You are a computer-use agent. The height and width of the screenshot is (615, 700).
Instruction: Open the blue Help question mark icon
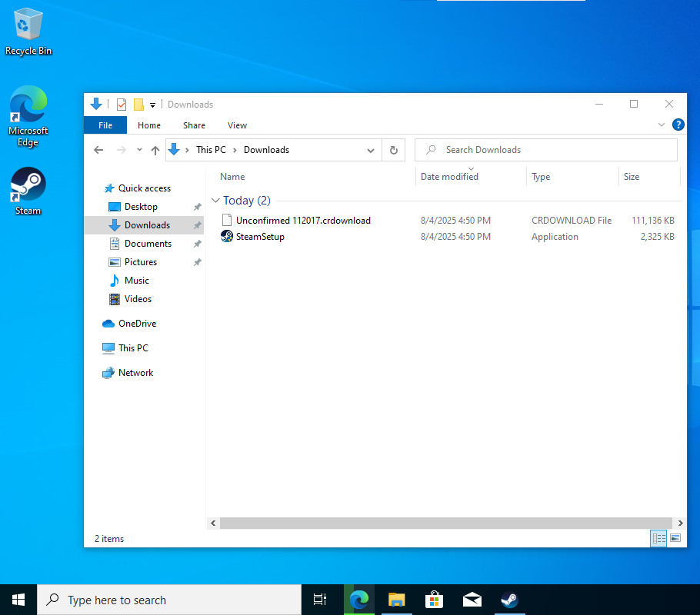coord(678,125)
